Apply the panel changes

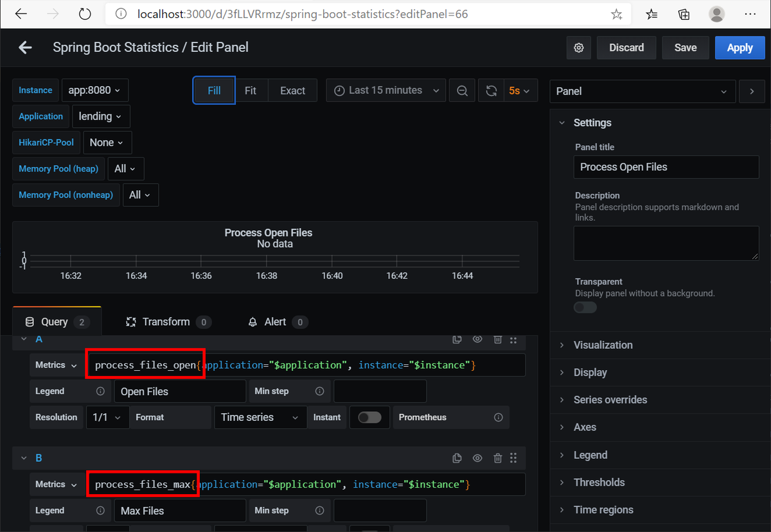[x=740, y=48]
